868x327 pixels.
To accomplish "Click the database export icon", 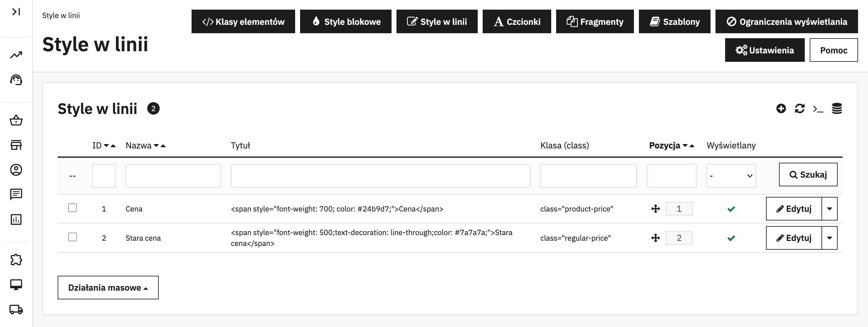I will pos(837,109).
